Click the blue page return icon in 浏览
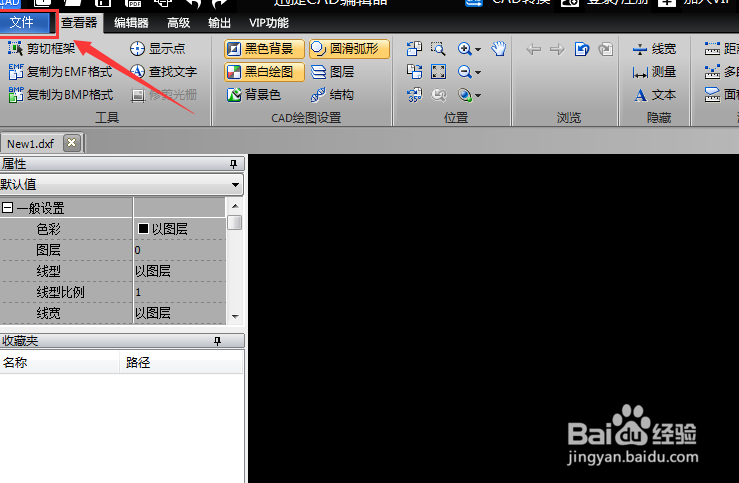Screen dimensions: 739x483 [x=582, y=49]
